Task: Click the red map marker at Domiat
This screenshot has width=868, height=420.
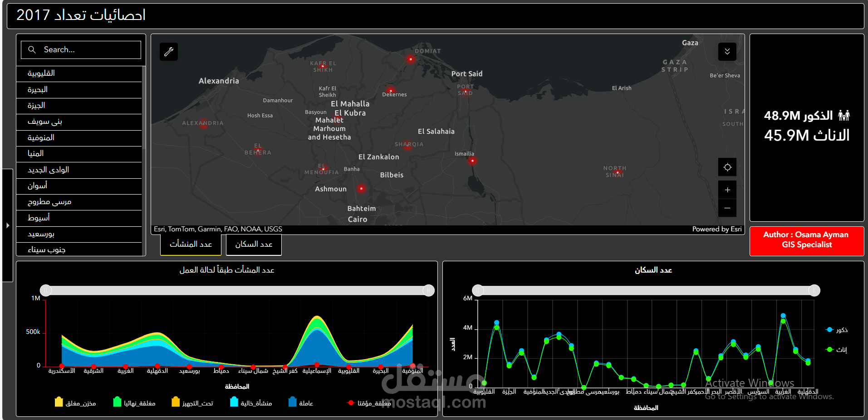Action: pos(411,59)
